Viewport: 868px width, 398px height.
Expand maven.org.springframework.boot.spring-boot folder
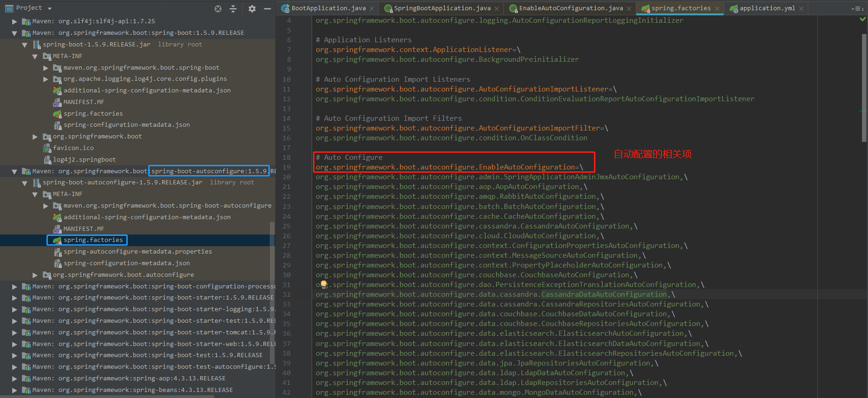[x=46, y=68]
